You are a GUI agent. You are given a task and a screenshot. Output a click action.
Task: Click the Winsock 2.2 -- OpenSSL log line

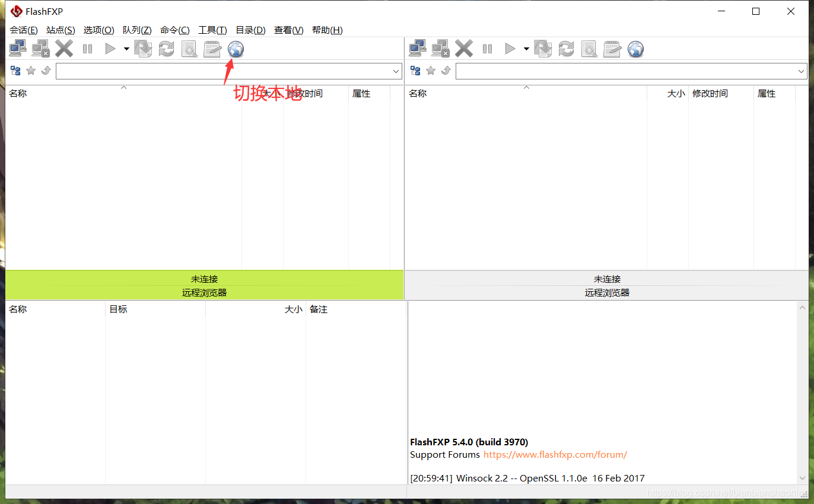tap(527, 478)
